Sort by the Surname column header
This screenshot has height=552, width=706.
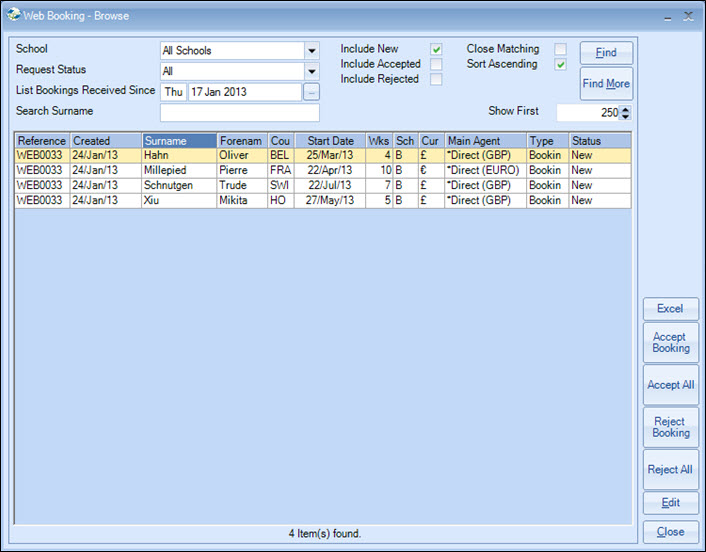(x=178, y=141)
